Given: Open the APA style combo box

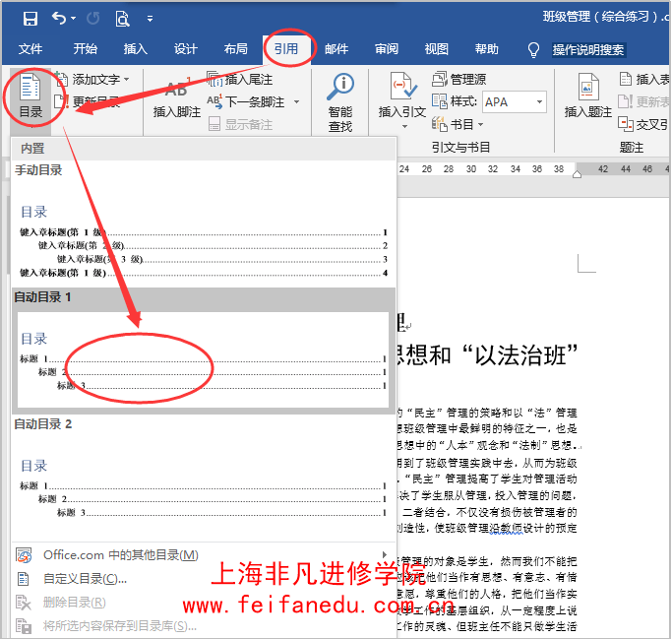Looking at the screenshot, I should [x=514, y=101].
